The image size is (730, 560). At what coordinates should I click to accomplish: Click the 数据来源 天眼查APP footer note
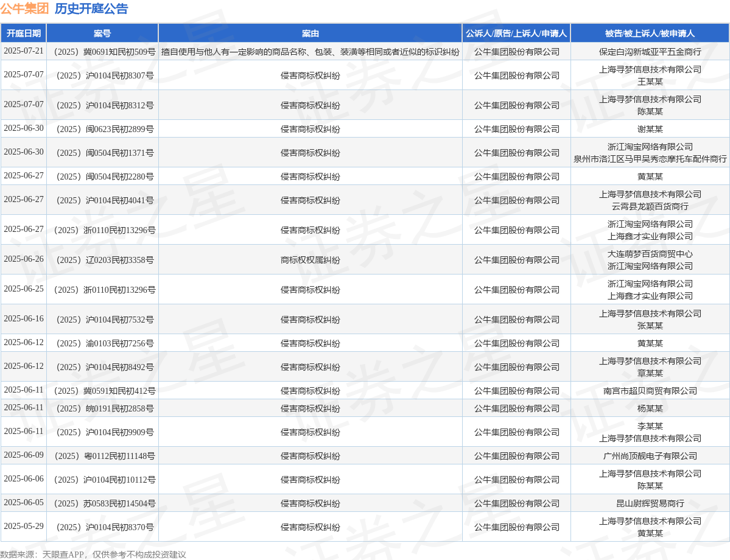coord(93,555)
